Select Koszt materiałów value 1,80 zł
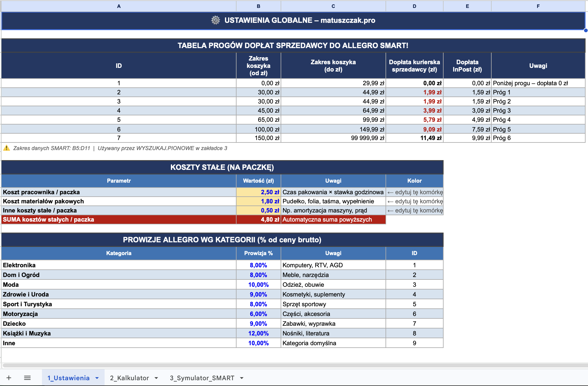 coord(258,201)
